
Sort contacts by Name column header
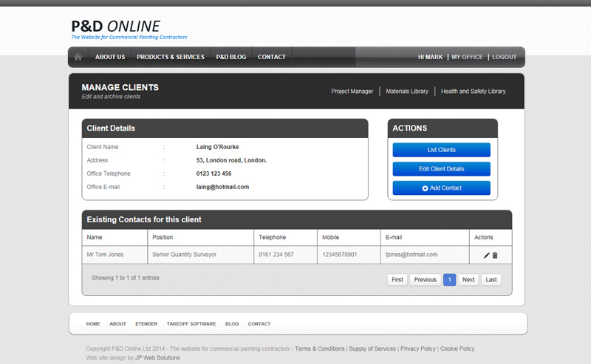pyautogui.click(x=115, y=238)
